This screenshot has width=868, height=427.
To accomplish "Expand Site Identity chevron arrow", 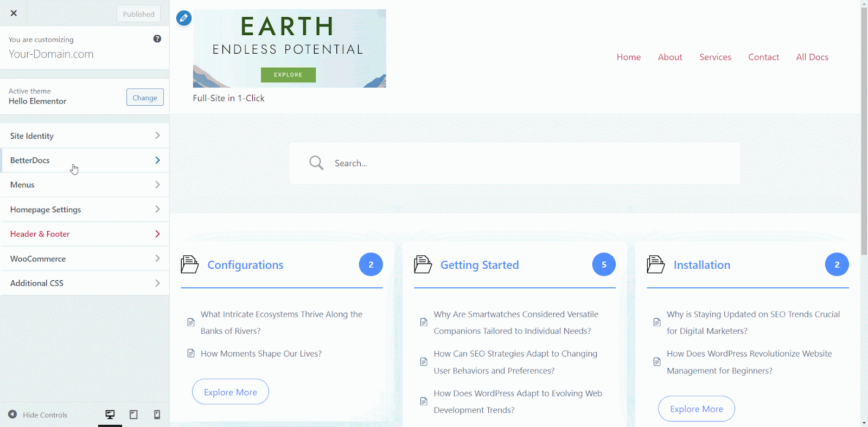I will 157,135.
